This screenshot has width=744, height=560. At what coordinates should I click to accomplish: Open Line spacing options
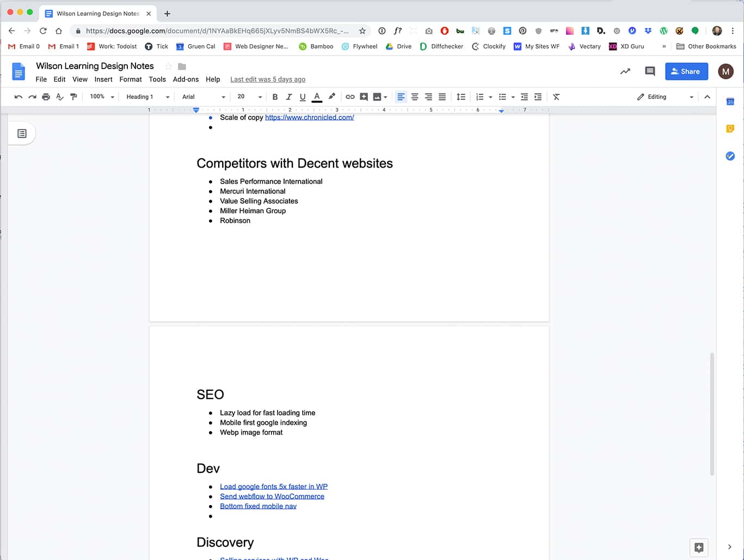point(461,97)
